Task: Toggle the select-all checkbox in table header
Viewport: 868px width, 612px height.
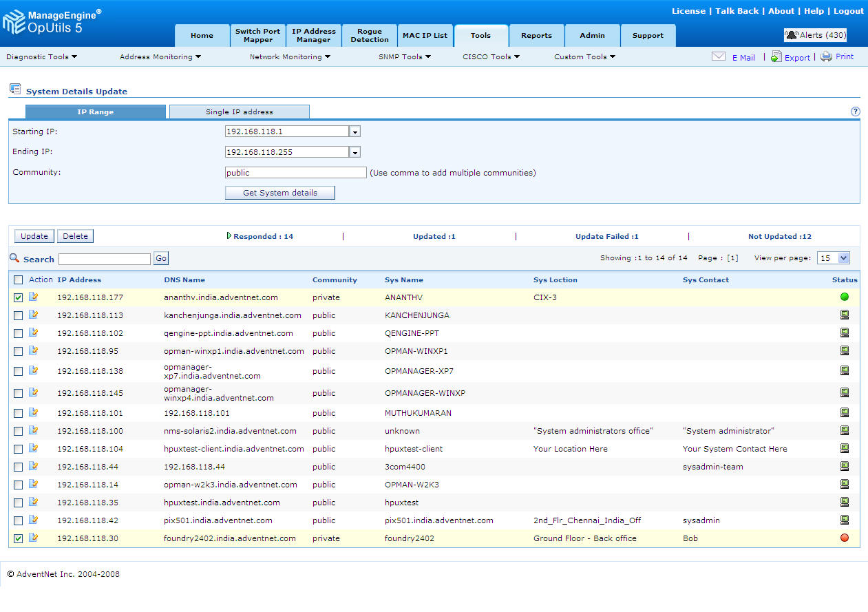Action: 19,280
